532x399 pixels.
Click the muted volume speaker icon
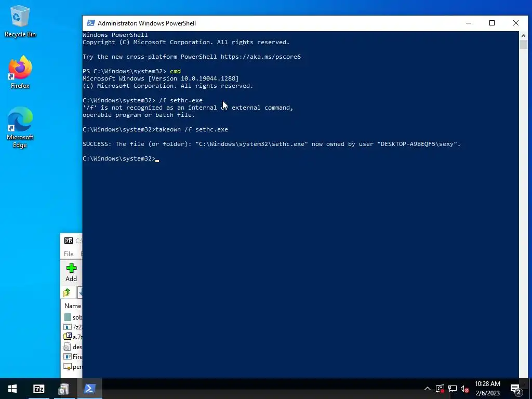coord(464,389)
